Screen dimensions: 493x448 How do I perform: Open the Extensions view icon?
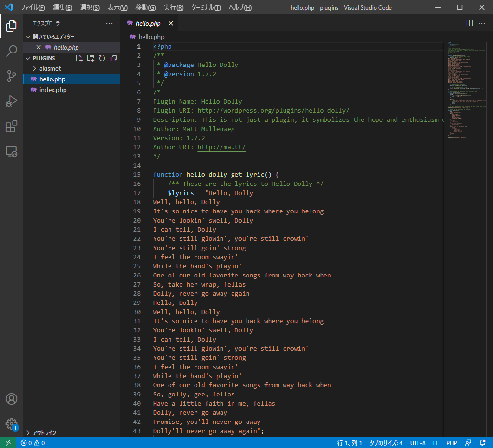(12, 127)
